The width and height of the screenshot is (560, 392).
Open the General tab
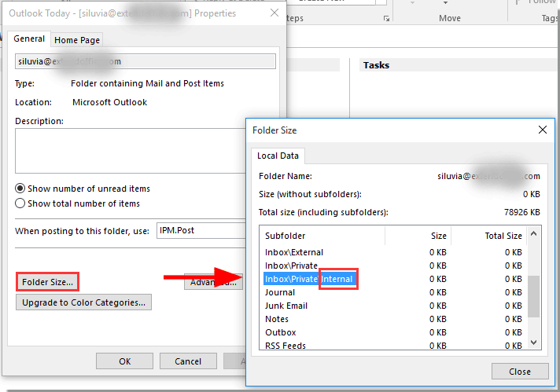click(29, 39)
